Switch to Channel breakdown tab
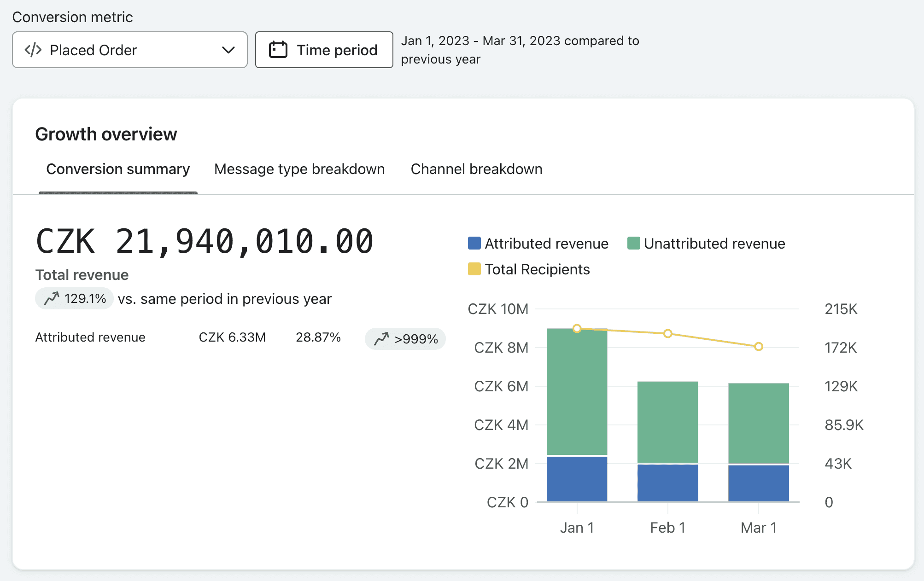 click(x=476, y=169)
